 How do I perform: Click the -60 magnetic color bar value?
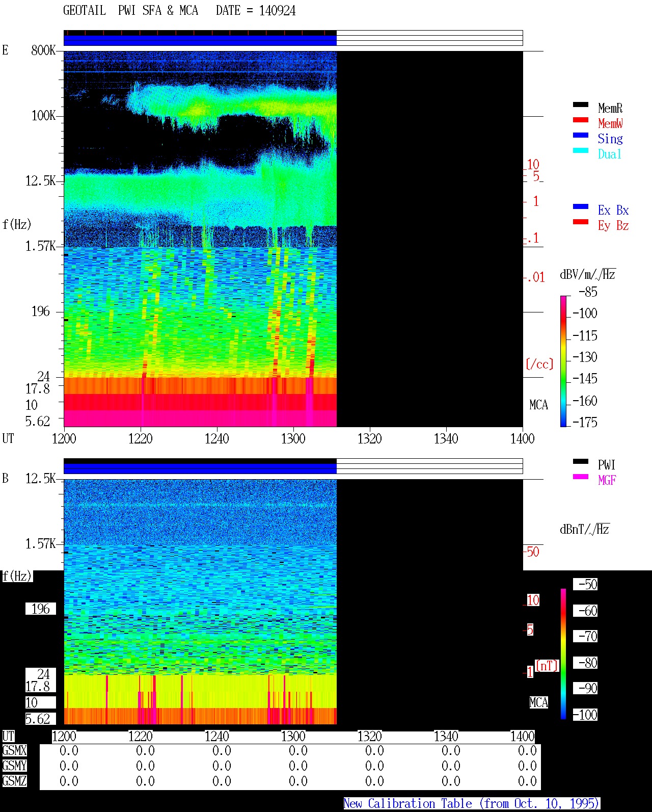click(585, 611)
